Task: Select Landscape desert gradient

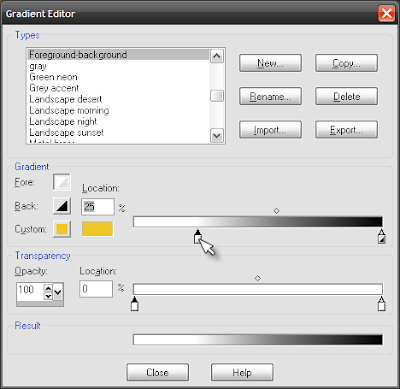Action: (118, 99)
